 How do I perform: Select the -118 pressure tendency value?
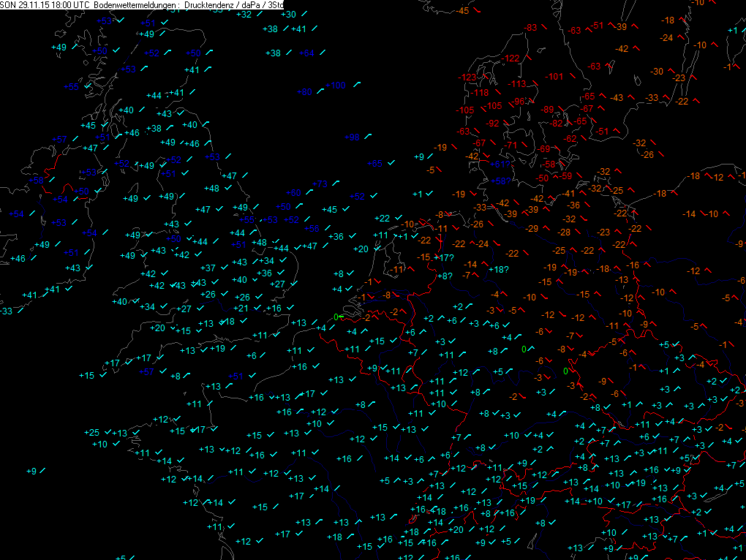click(x=478, y=93)
